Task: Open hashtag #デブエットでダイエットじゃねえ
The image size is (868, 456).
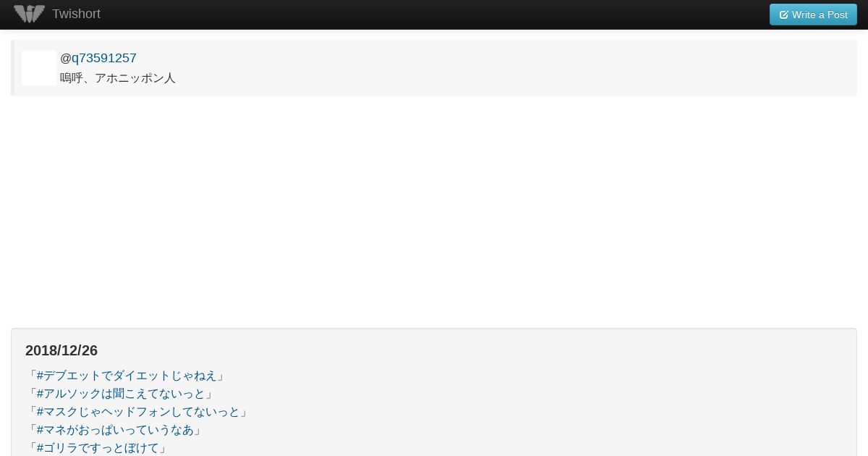Action: (127, 376)
